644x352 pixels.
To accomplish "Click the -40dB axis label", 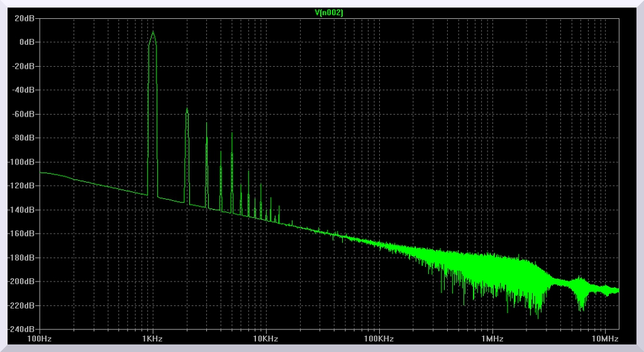I will click(x=24, y=90).
